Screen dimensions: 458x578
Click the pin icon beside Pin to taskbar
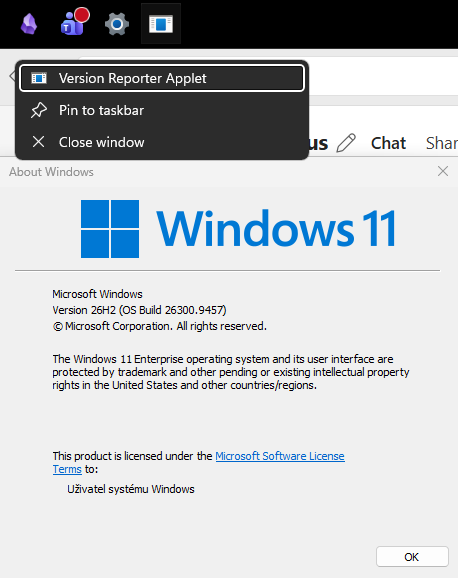tap(39, 110)
